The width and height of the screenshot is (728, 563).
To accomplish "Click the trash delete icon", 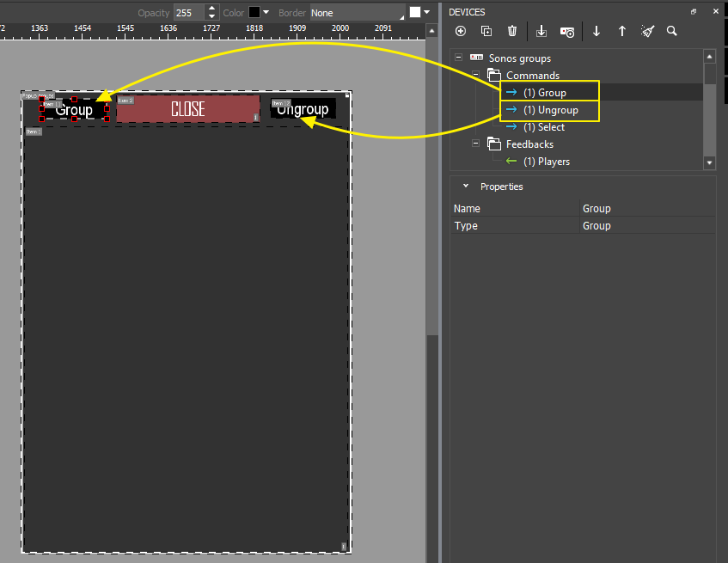I will (x=512, y=31).
